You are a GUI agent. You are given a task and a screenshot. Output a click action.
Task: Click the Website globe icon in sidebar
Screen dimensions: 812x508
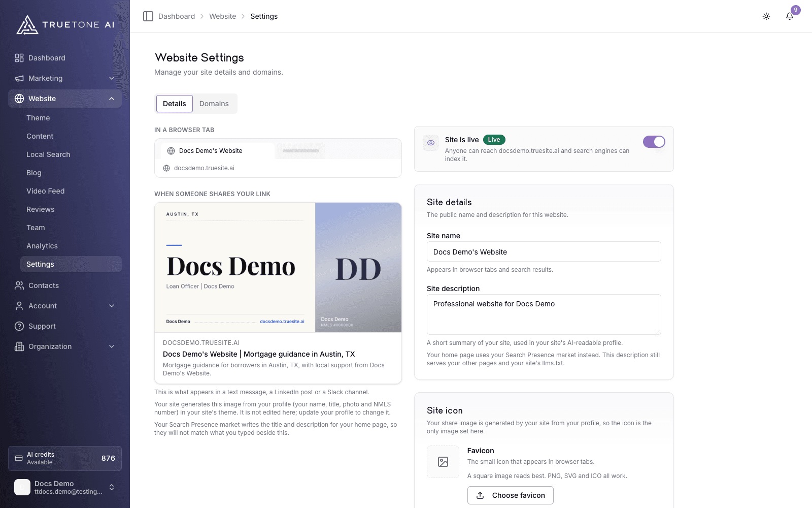[x=19, y=99]
